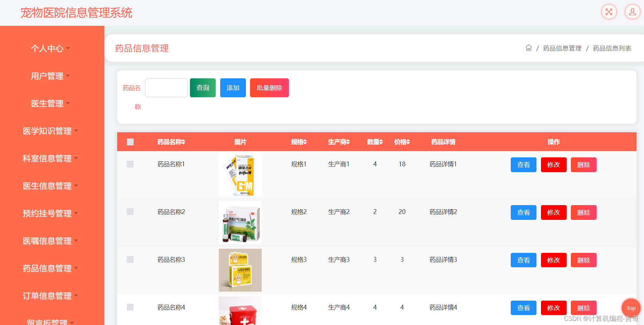Toggle fullscreen with the expand icon
This screenshot has height=325, width=644.
(609, 12)
